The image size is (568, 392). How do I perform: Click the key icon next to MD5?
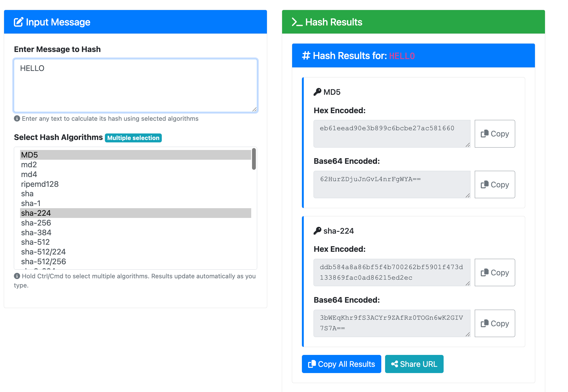click(317, 92)
